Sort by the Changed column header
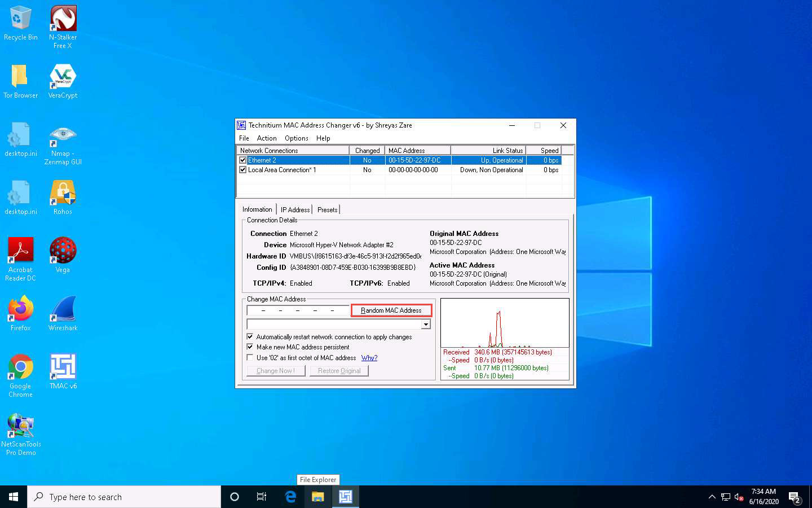 (x=367, y=151)
